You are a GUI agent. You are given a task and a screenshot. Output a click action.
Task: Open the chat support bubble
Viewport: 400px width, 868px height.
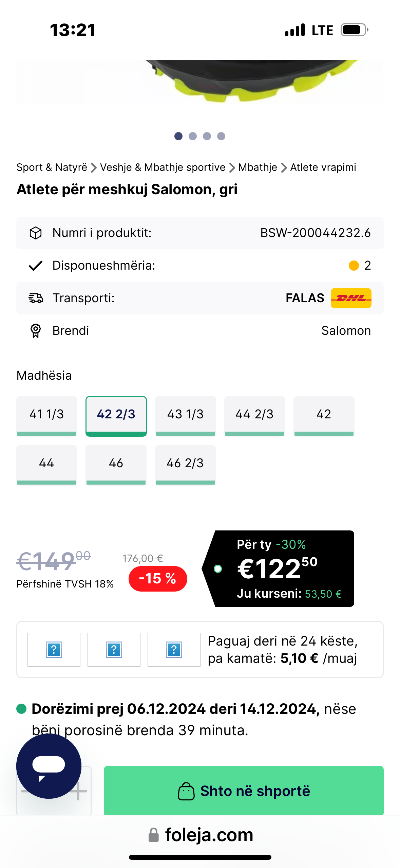click(49, 765)
